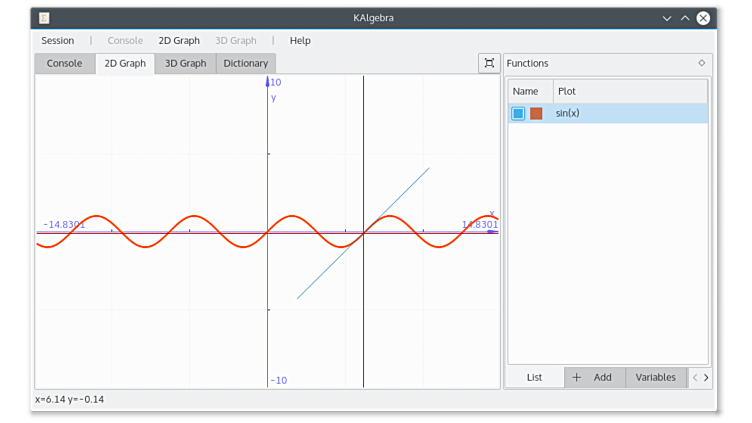This screenshot has width=752, height=423.
Task: Maximize the KAlgebra window
Action: pos(685,18)
